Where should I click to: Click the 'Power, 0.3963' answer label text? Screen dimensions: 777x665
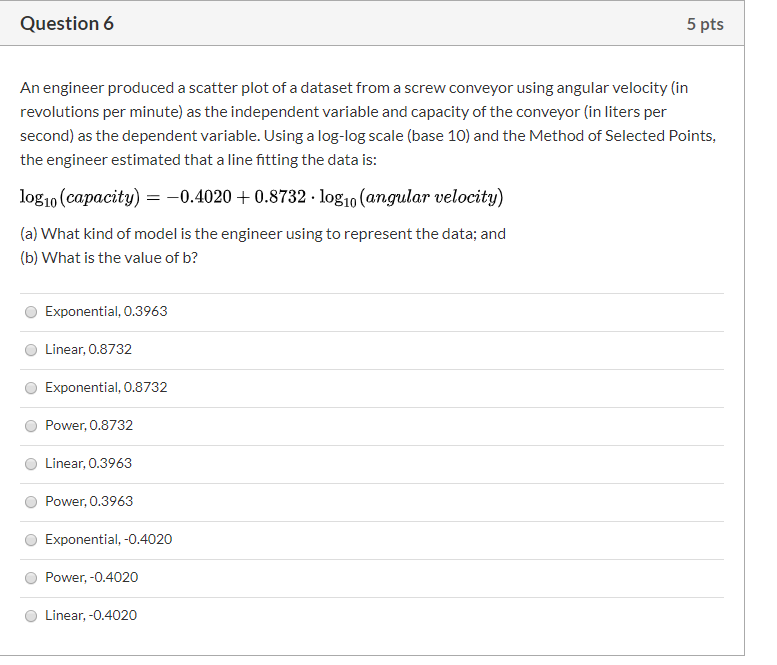click(89, 501)
